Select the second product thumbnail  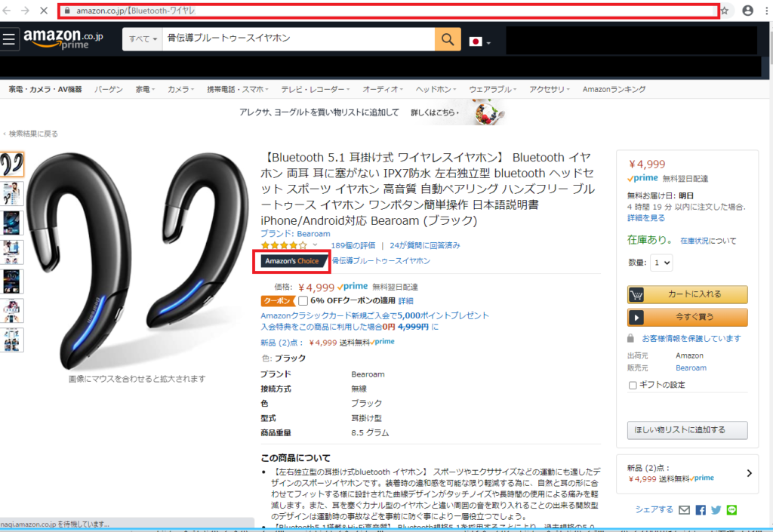tap(11, 193)
